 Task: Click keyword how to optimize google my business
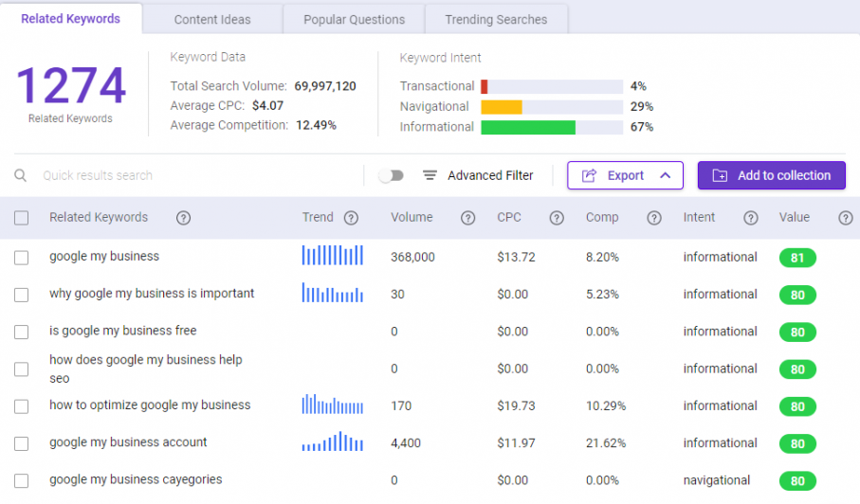point(150,405)
